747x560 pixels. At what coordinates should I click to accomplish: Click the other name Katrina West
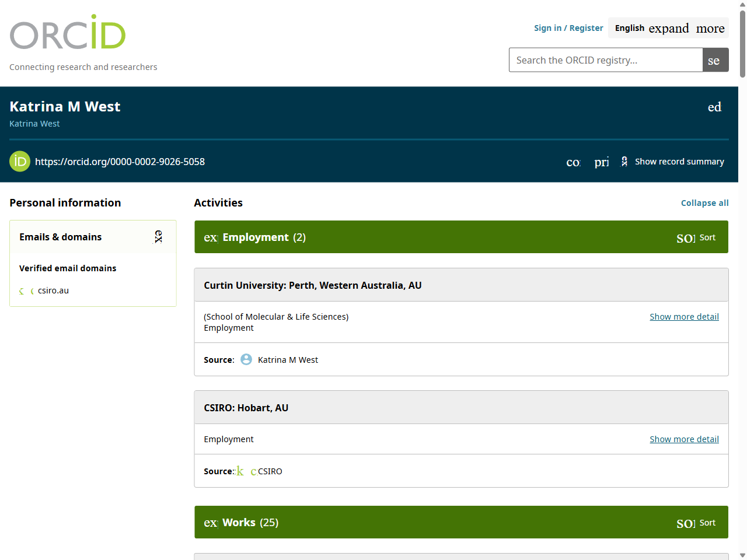(34, 124)
